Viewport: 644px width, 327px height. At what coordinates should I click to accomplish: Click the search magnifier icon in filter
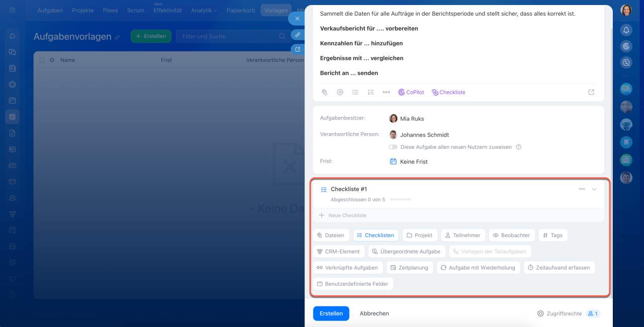pyautogui.click(x=282, y=36)
